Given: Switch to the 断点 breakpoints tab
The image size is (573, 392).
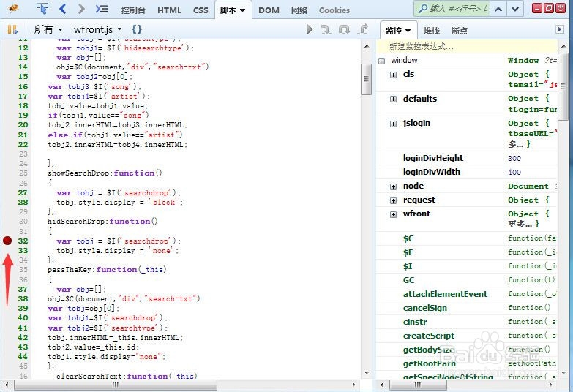Looking at the screenshot, I should click(460, 31).
